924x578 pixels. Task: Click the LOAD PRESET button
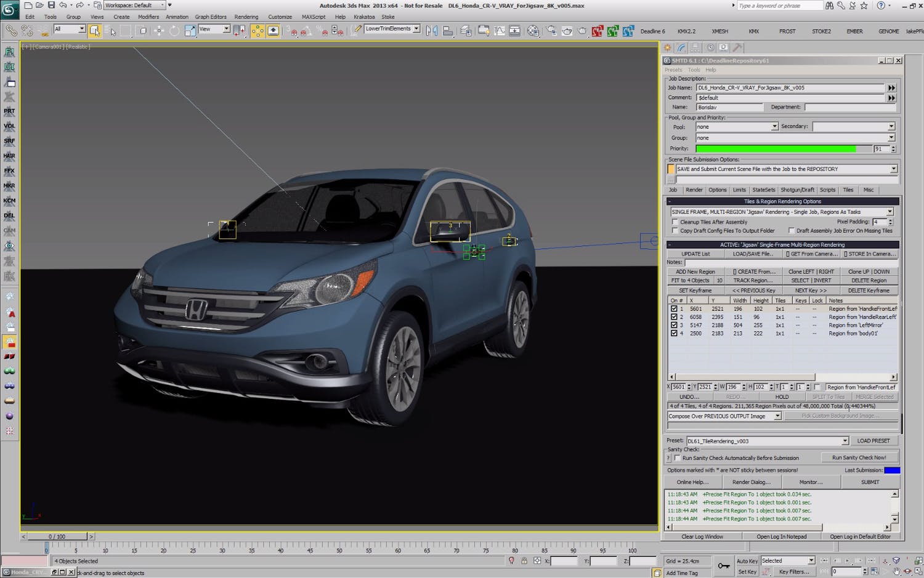(x=873, y=441)
